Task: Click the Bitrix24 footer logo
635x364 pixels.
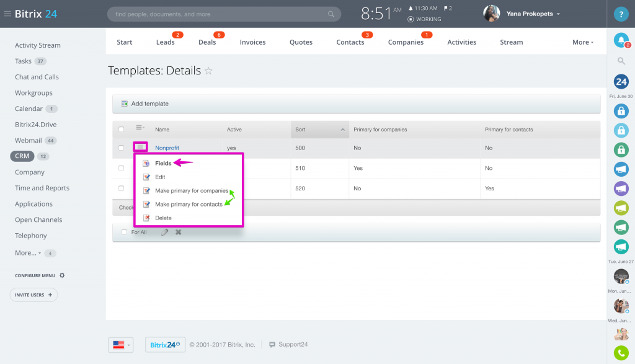Action: (165, 345)
